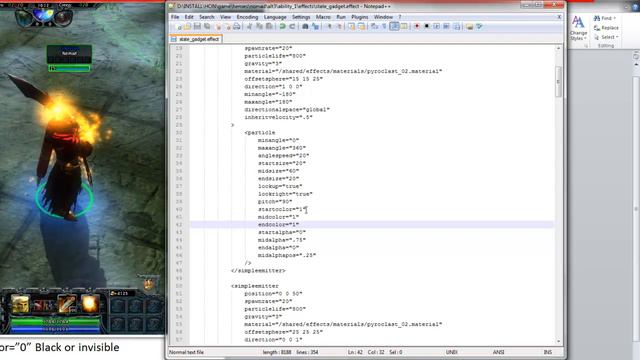Click the Save All toolbar icon
640x360 pixels.
(207, 27)
